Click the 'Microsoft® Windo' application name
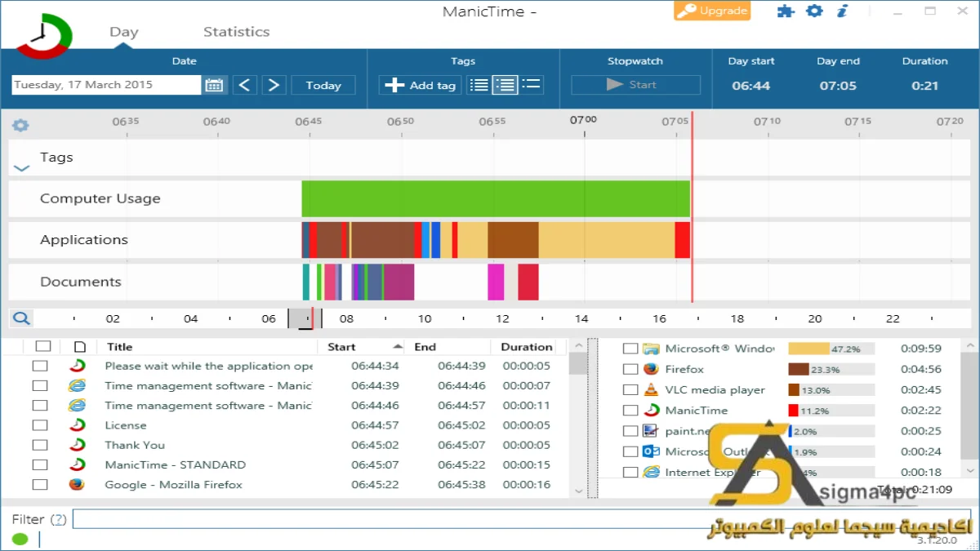This screenshot has height=551, width=980. [719, 349]
